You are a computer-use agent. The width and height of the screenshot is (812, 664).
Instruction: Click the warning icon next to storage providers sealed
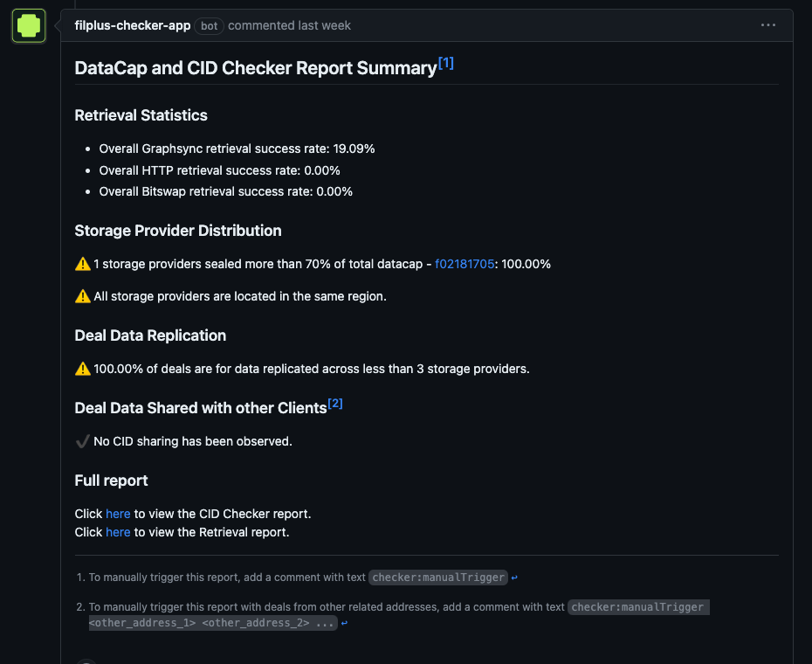click(82, 263)
